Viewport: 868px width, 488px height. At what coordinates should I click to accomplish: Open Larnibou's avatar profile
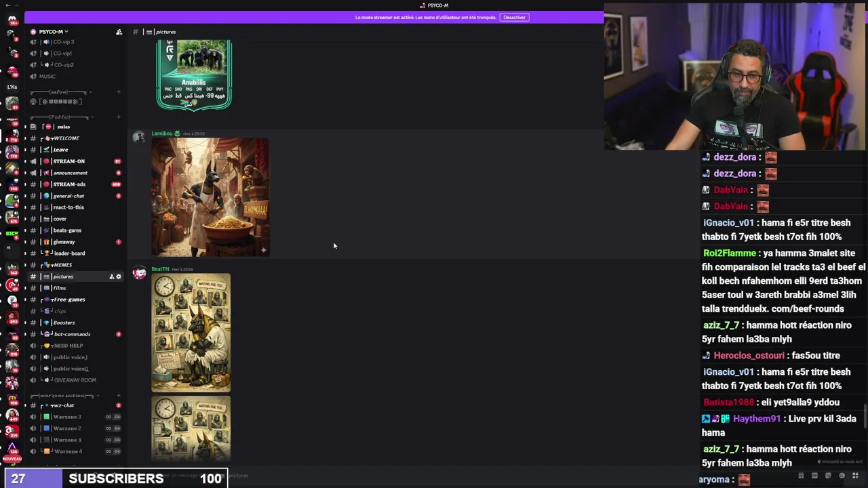[139, 137]
